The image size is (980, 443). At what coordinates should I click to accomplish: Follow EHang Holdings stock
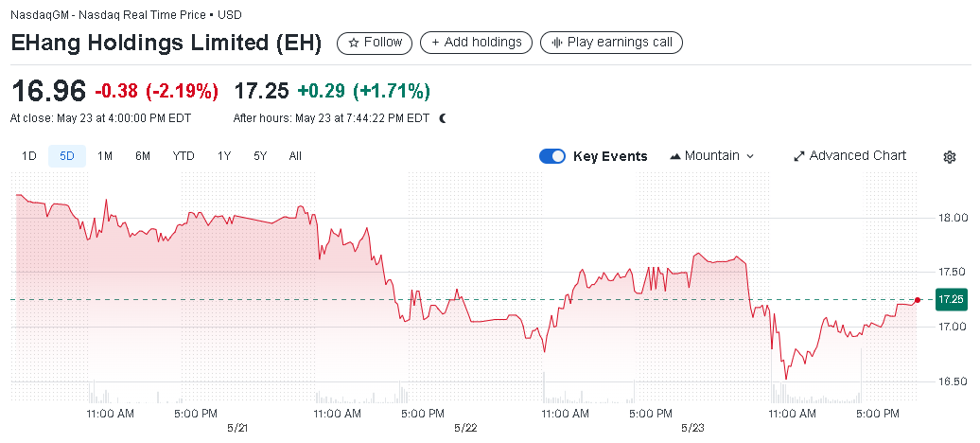(375, 43)
